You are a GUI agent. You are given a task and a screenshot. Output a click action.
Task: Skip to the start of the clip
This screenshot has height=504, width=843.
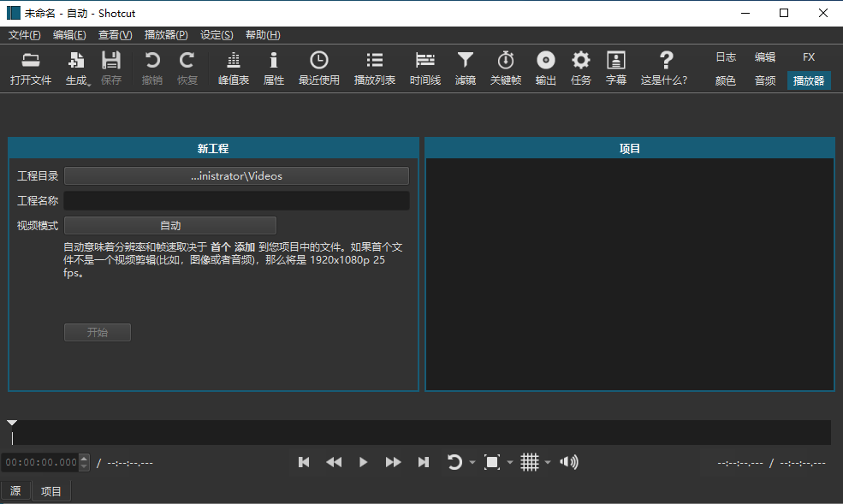pos(304,462)
